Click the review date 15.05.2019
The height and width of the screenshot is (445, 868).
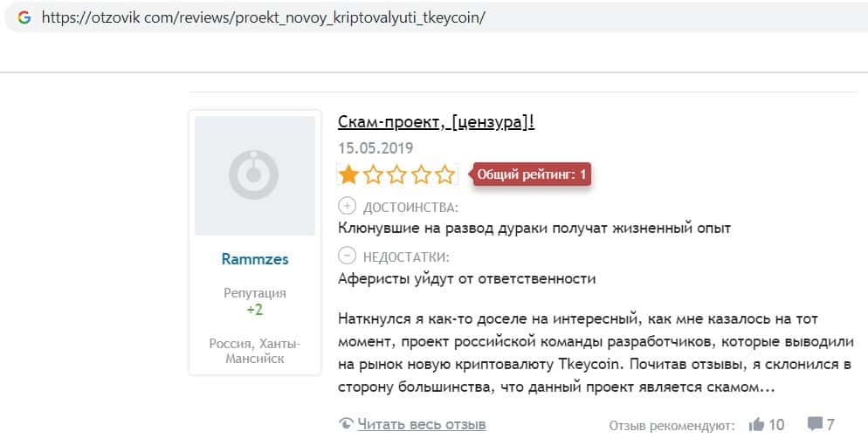point(375,148)
